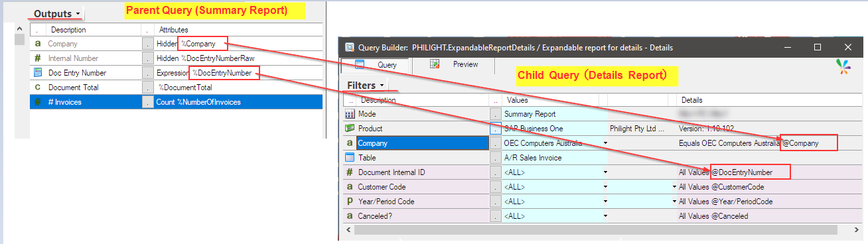Image resolution: width=868 pixels, height=244 pixels.
Task: Open Doc Entry Number options button
Action: click(147, 73)
